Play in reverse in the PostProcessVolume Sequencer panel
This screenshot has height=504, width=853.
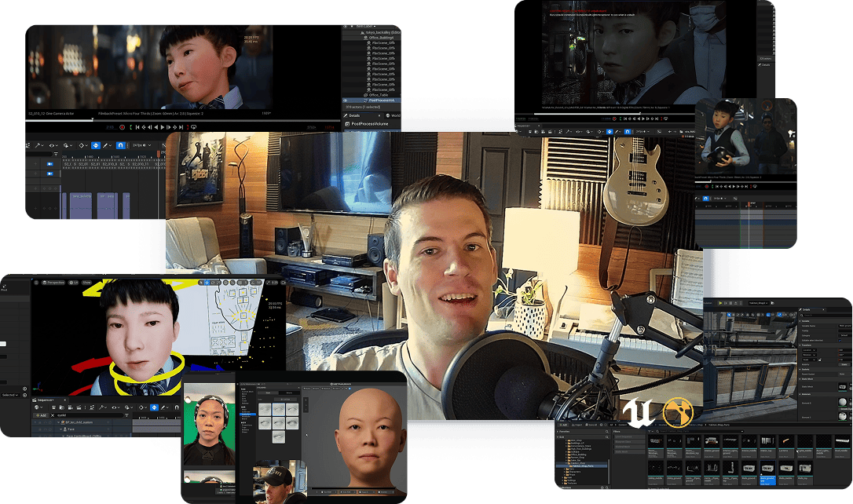pyautogui.click(x=156, y=127)
